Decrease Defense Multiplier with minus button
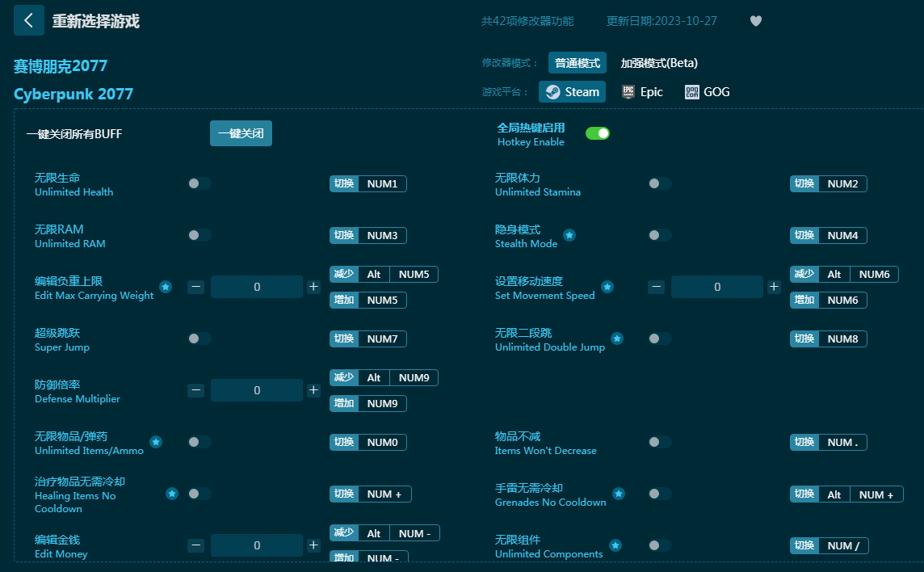This screenshot has height=572, width=924. tap(196, 390)
